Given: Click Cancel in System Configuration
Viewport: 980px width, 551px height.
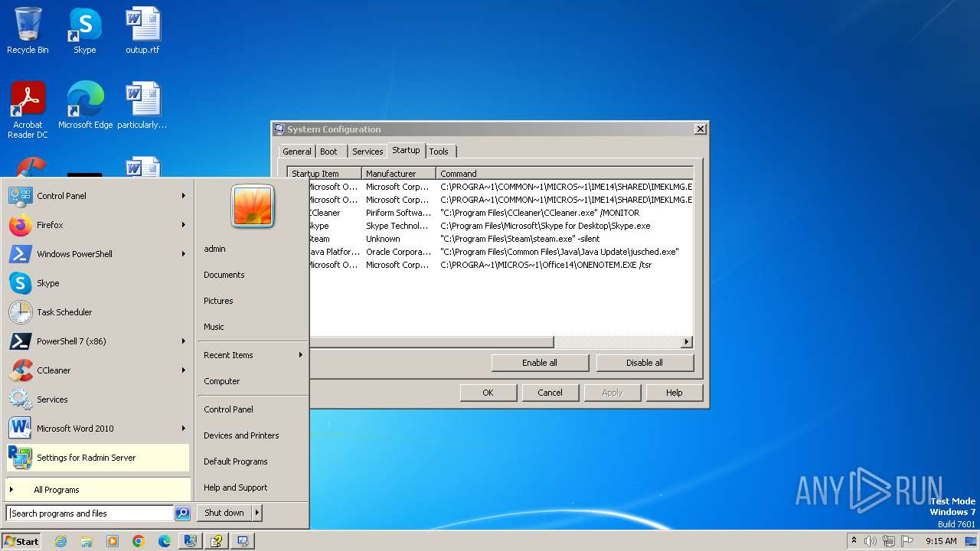Looking at the screenshot, I should point(550,393).
